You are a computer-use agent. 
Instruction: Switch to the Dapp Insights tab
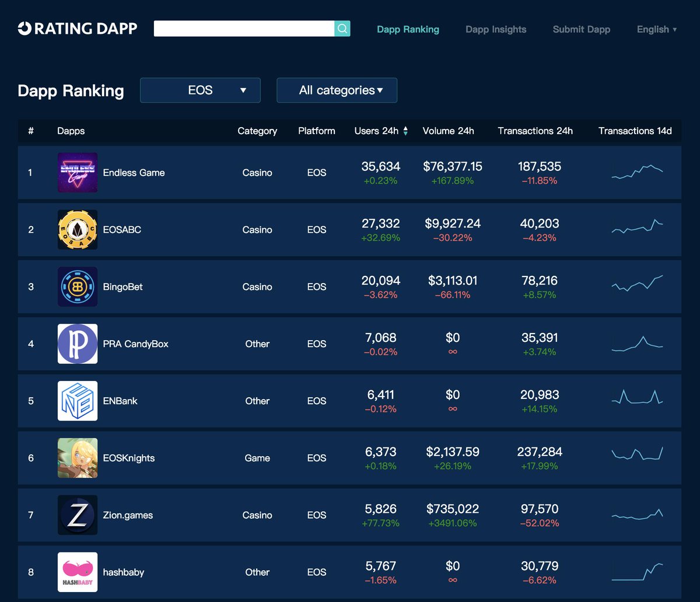click(x=496, y=29)
